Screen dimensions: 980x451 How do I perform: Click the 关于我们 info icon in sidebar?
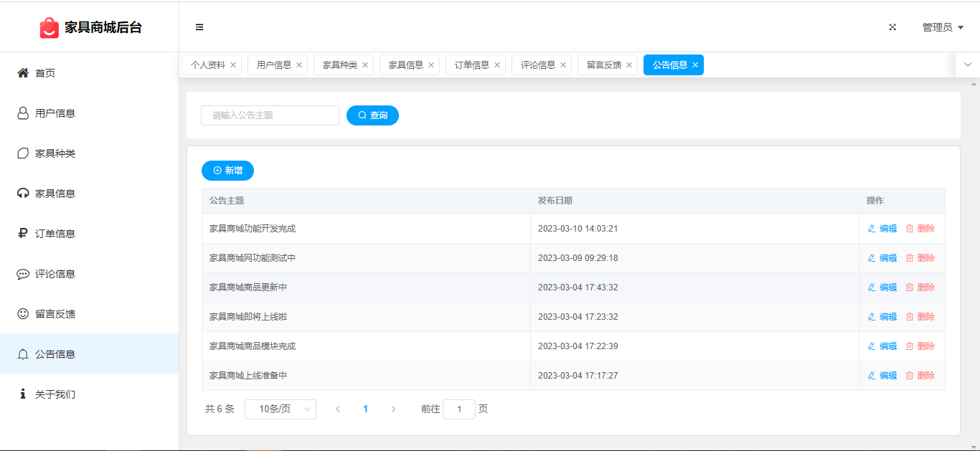click(23, 394)
